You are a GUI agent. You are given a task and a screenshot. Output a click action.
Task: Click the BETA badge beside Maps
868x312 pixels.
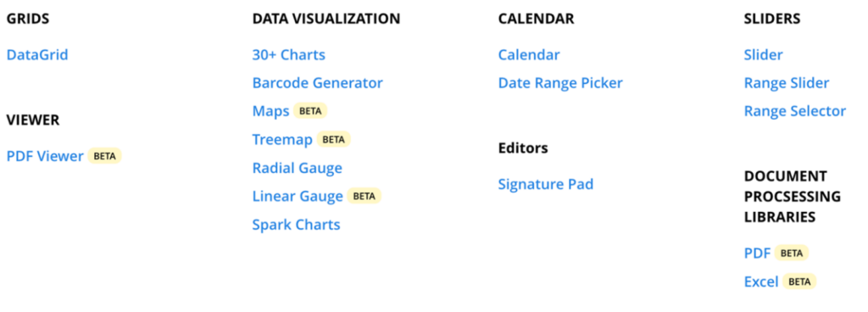(310, 110)
